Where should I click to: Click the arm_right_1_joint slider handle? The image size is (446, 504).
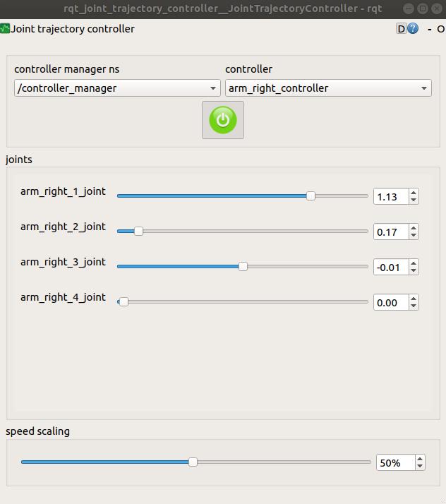pyautogui.click(x=311, y=196)
